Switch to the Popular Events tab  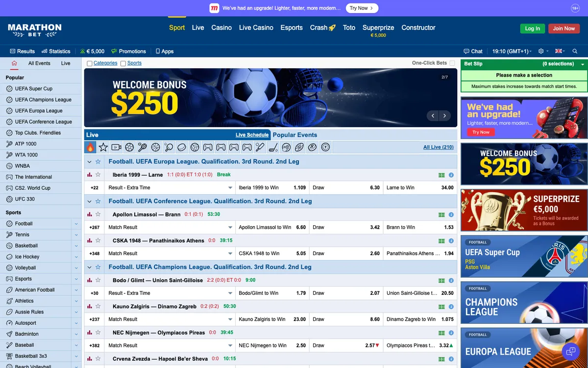(x=295, y=135)
